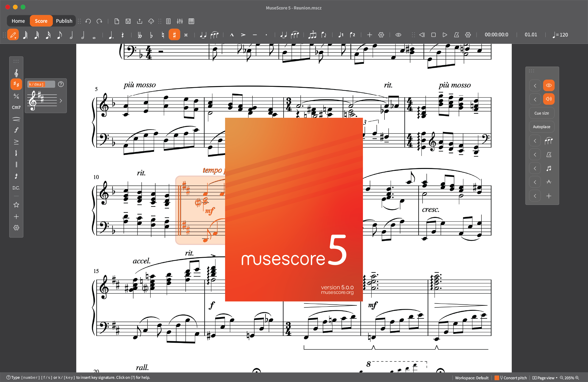Open the time signature palette
The height and width of the screenshot is (382, 588).
tap(16, 96)
